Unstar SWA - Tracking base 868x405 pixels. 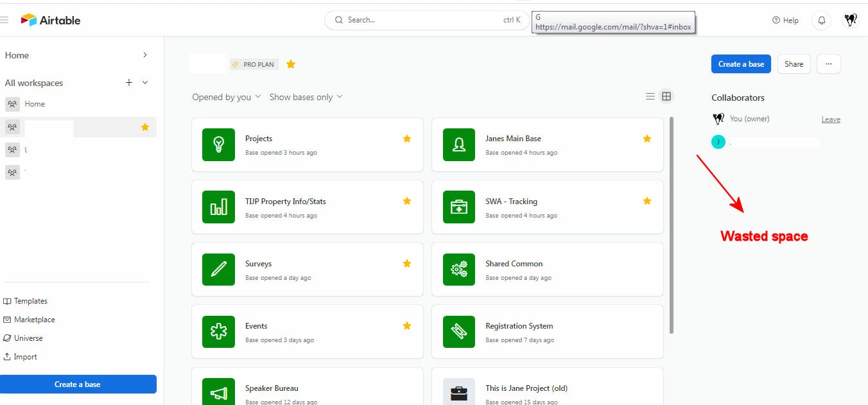click(x=647, y=201)
